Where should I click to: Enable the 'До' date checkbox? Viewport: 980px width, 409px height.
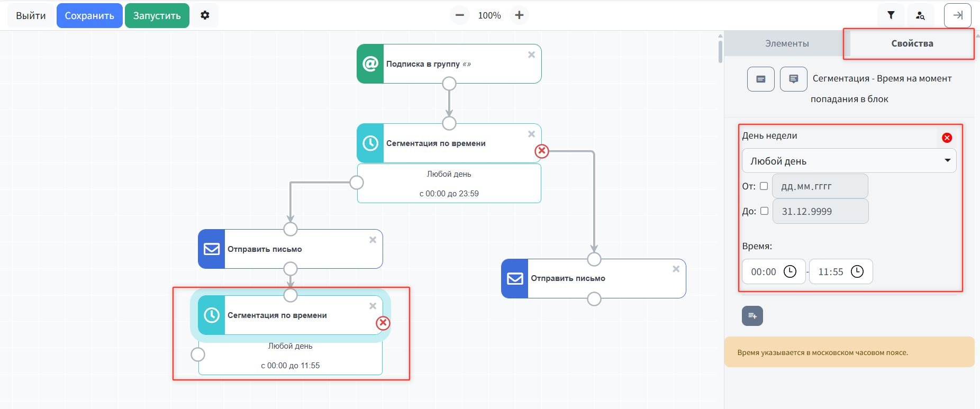(x=764, y=211)
